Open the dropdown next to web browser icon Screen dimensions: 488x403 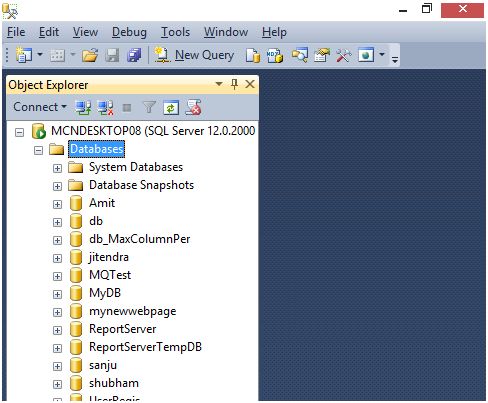pos(382,54)
